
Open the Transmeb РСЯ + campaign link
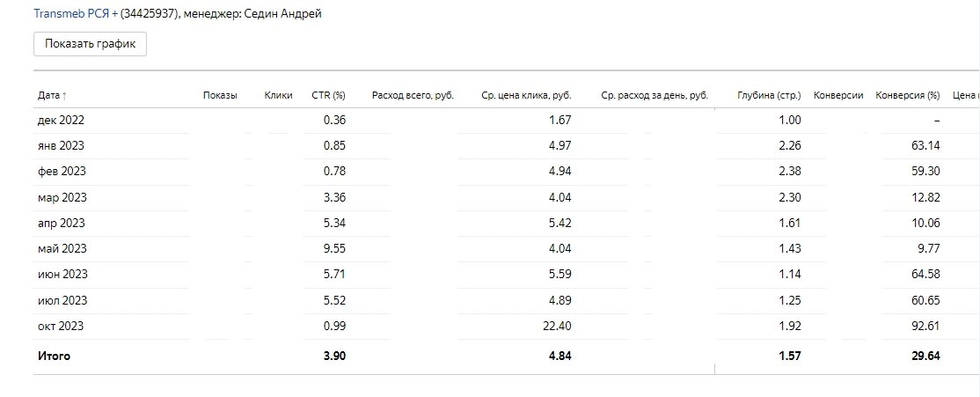click(75, 14)
